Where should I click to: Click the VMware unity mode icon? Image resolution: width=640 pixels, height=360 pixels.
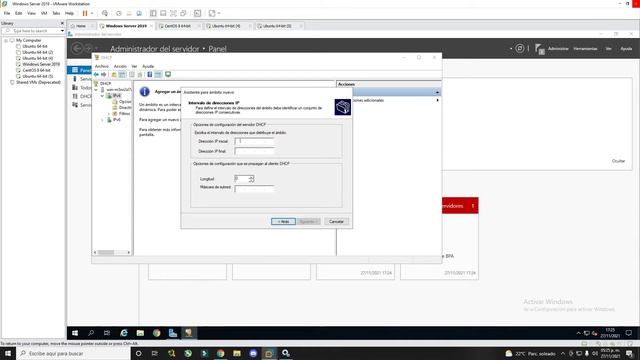(184, 13)
